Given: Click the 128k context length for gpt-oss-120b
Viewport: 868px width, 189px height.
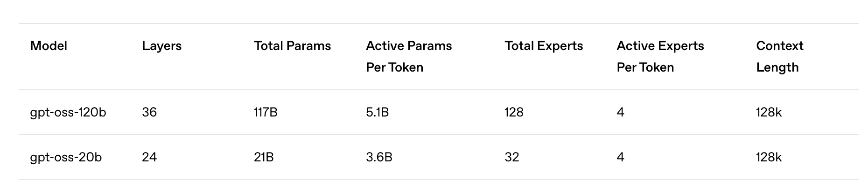Looking at the screenshot, I should (769, 112).
